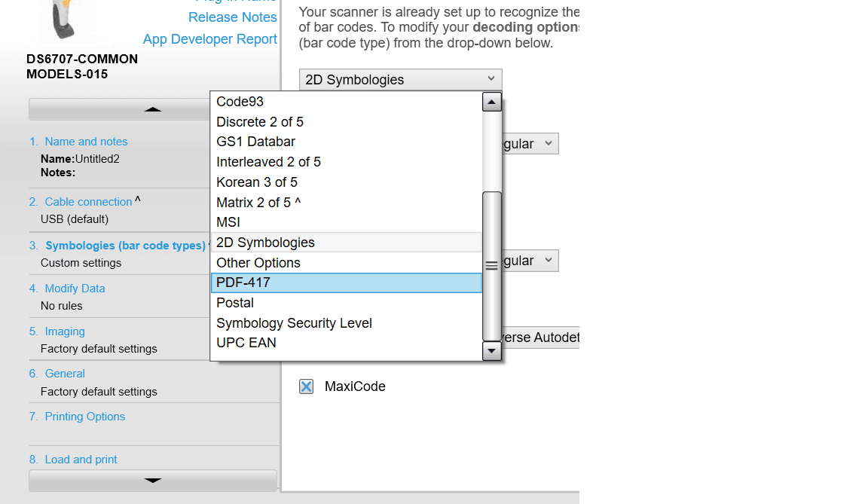Navigate to the Modify Data step
868x504 pixels.
click(x=75, y=289)
